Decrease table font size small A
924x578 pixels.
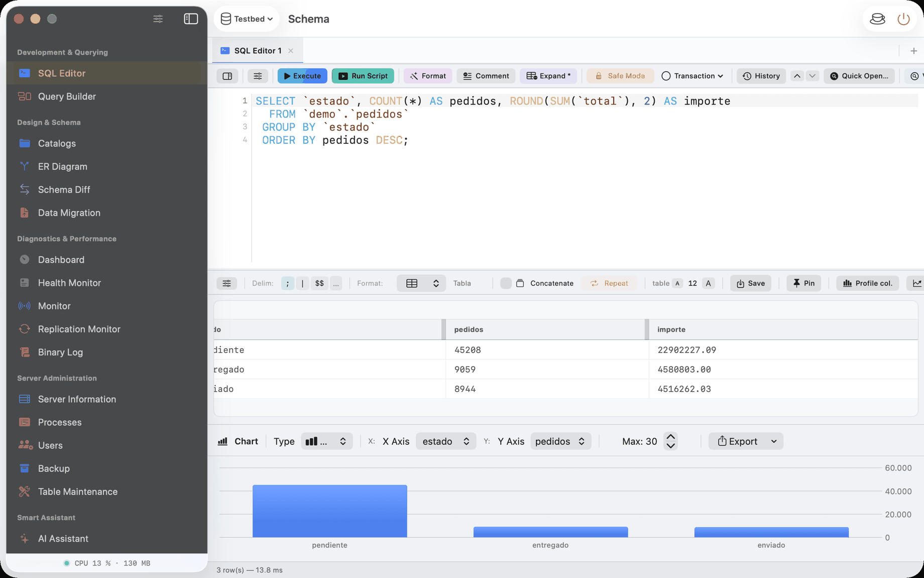[x=677, y=283]
